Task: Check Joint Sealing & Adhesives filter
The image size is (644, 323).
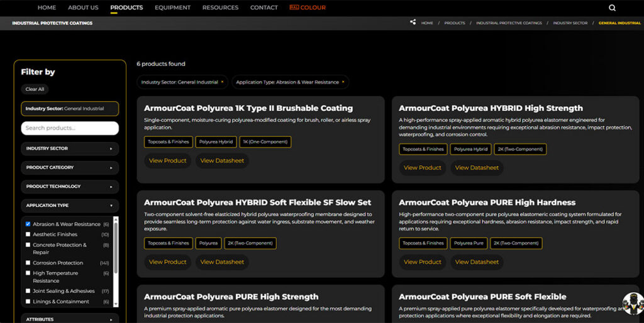Action: (28, 291)
